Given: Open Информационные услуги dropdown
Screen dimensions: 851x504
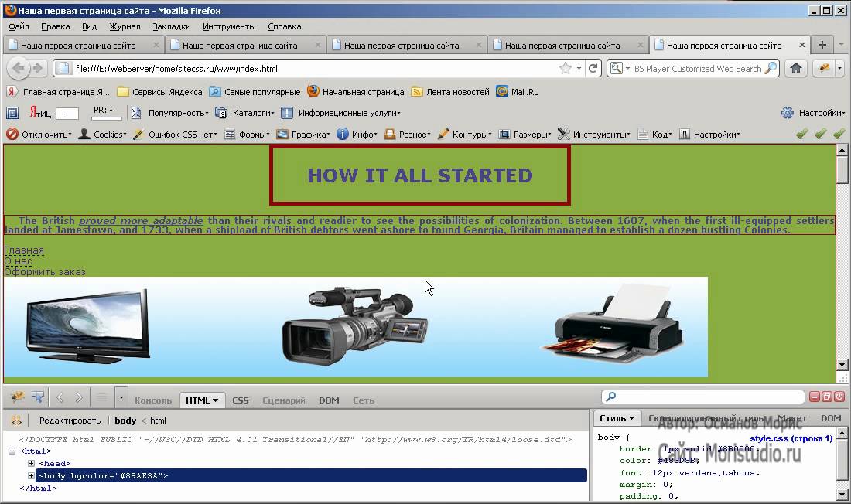Looking at the screenshot, I should coord(341,113).
